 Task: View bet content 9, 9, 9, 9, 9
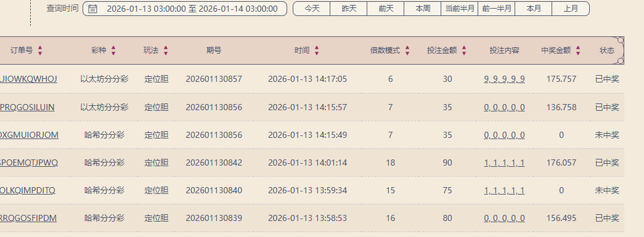point(504,79)
